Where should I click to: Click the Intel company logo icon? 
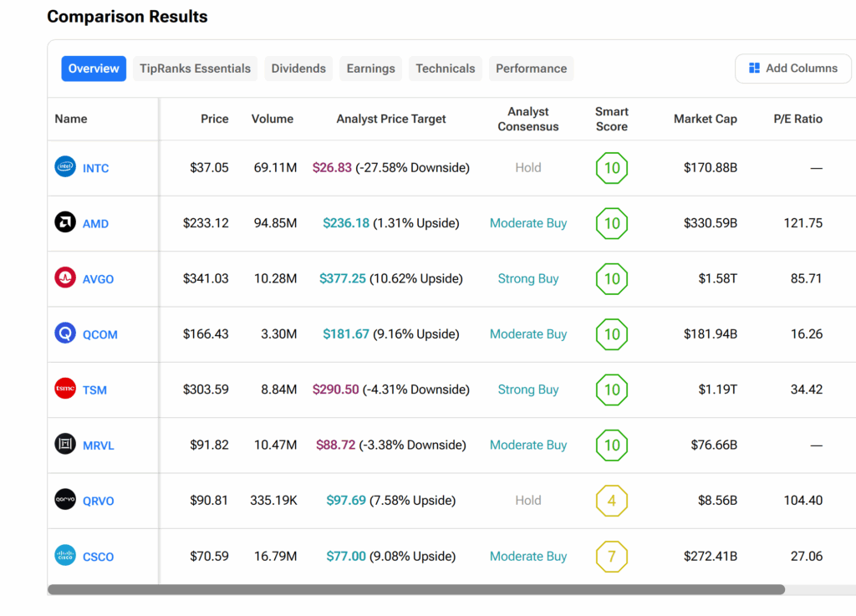(65, 167)
